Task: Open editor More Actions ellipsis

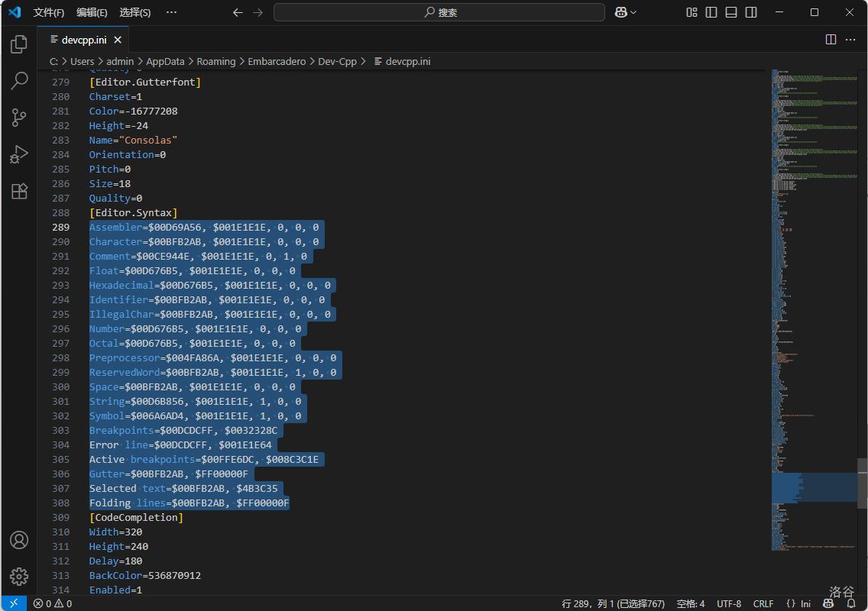Action: [x=850, y=39]
